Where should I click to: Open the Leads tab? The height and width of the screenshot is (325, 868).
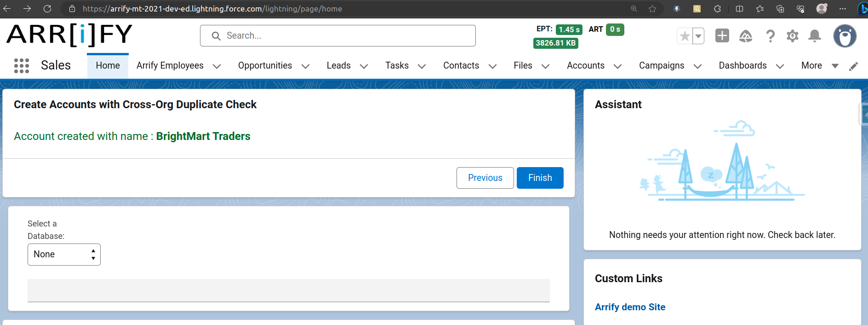click(x=338, y=66)
